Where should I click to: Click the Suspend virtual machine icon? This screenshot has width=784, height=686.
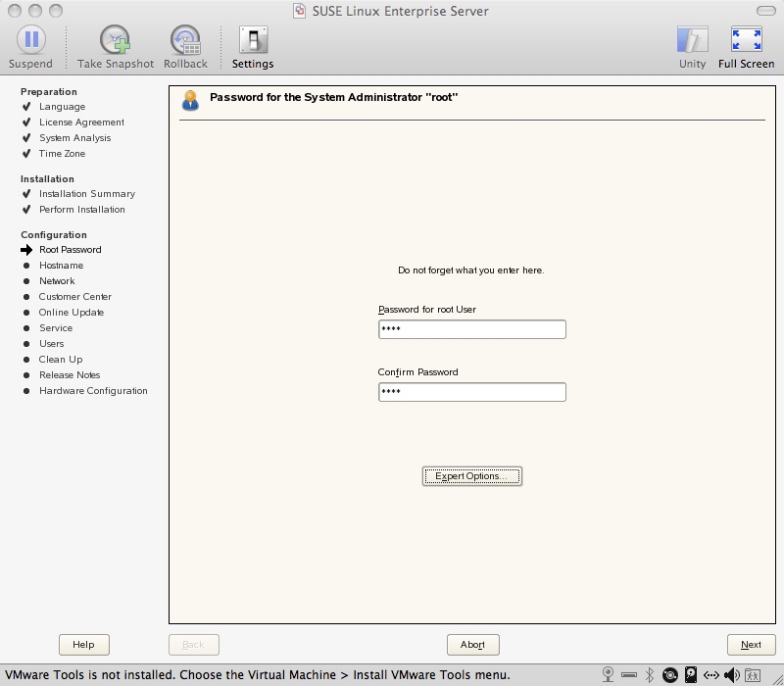click(x=31, y=39)
